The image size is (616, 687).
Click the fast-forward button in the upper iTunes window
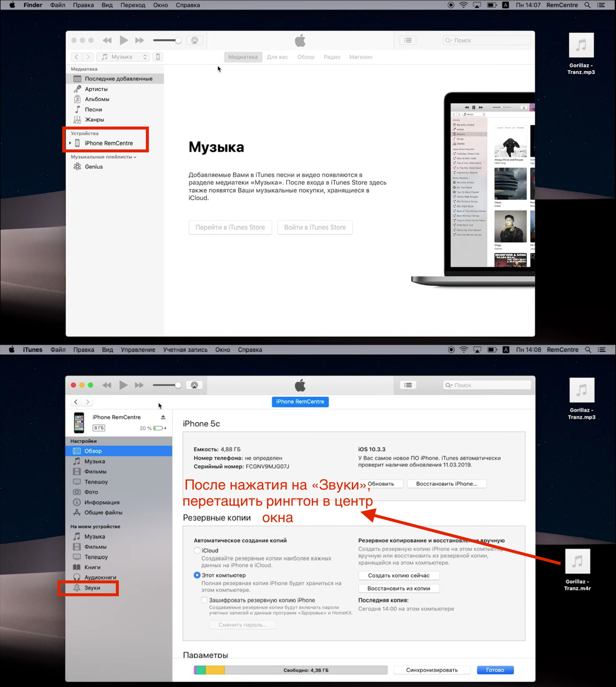[x=140, y=40]
